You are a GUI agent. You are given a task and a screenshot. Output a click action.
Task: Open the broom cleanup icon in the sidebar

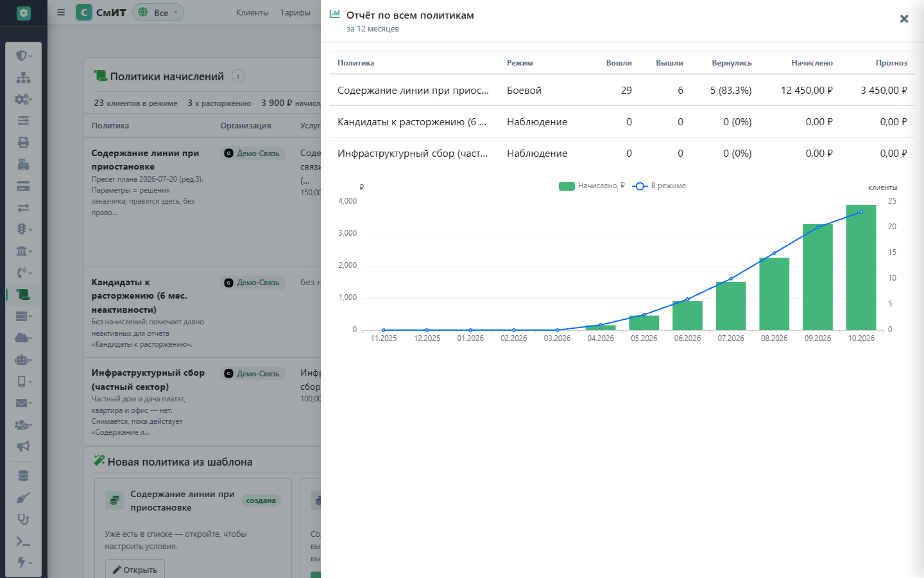point(24,498)
